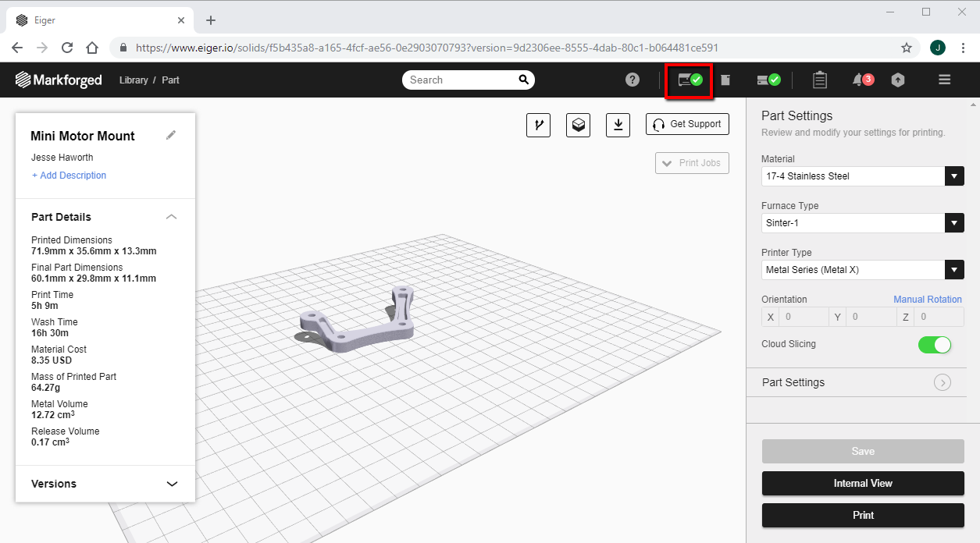Switch to the Eiger tab
The width and height of the screenshot is (980, 543).
point(99,20)
